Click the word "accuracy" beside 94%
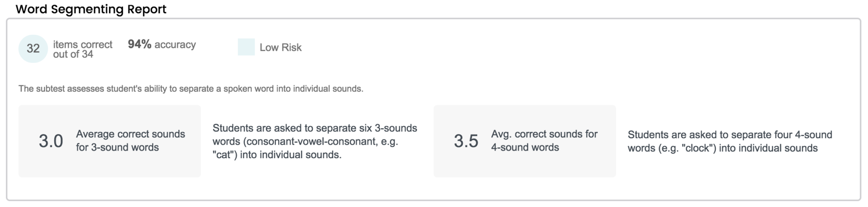This screenshot has width=868, height=207. coord(175,45)
